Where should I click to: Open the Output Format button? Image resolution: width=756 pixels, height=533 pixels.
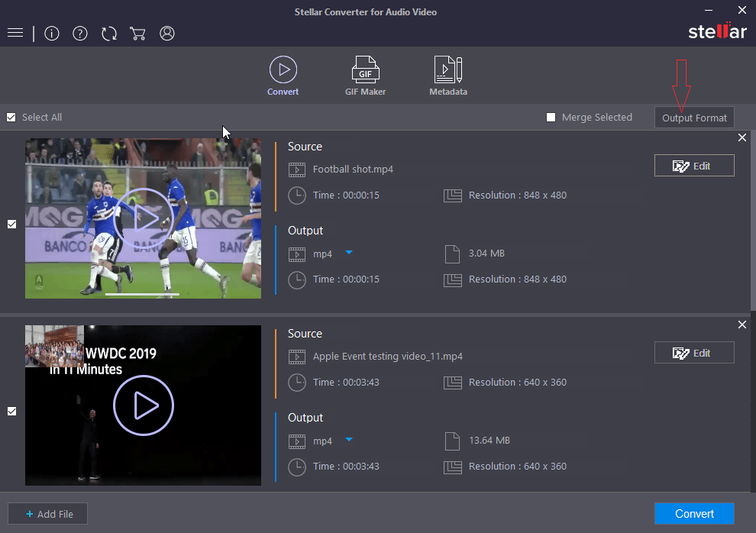(694, 118)
